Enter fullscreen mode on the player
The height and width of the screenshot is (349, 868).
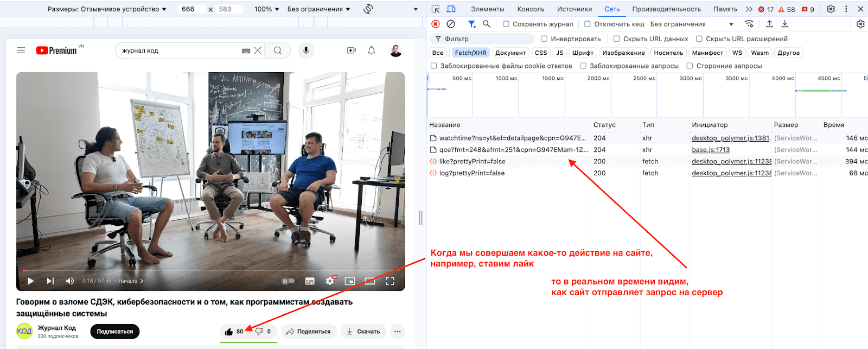(x=390, y=281)
